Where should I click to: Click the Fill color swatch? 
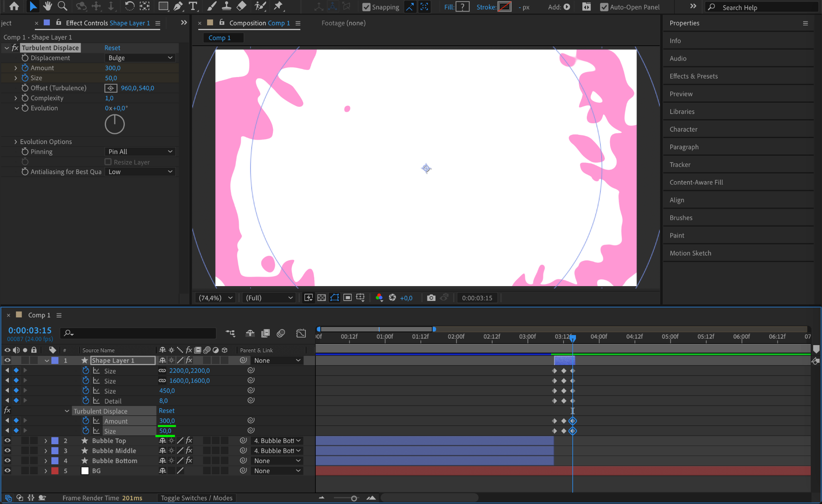[462, 7]
